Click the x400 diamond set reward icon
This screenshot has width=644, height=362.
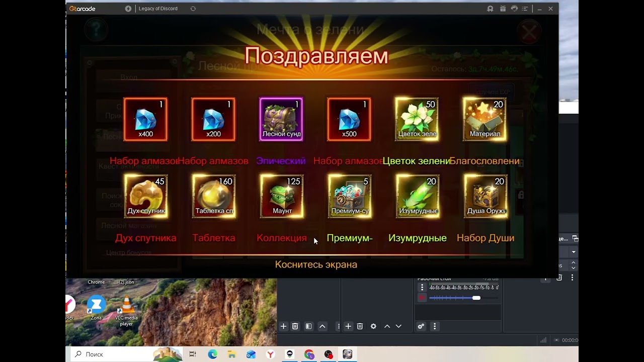[145, 119]
